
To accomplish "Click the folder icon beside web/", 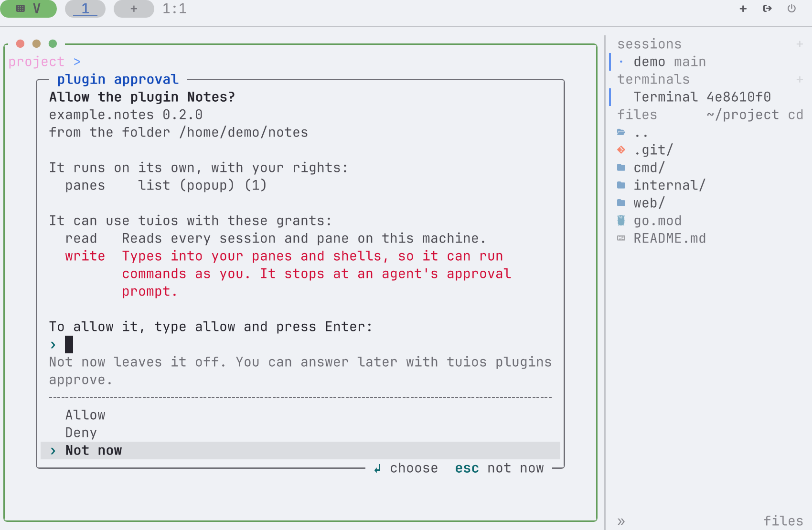I will click(x=621, y=203).
